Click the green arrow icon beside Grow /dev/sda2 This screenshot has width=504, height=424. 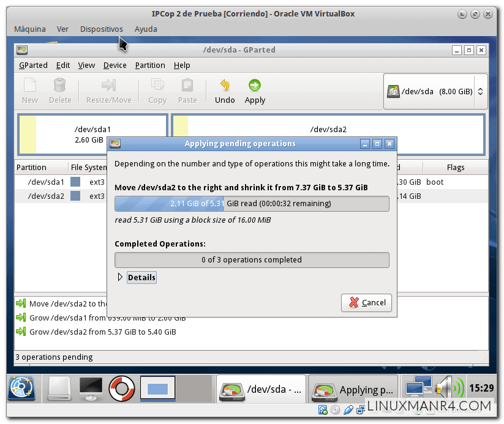[x=21, y=331]
